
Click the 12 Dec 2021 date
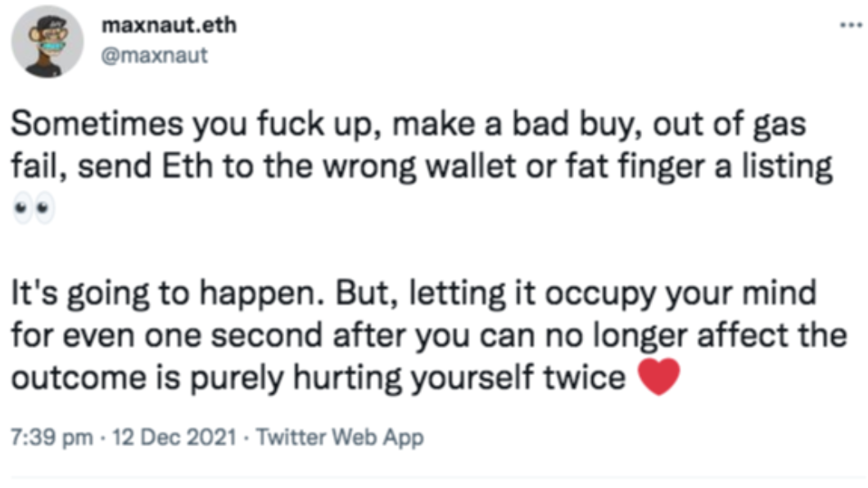coord(174,437)
